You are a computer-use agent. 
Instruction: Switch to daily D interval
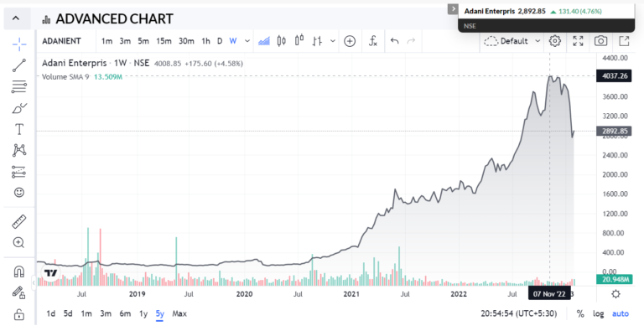tap(220, 41)
